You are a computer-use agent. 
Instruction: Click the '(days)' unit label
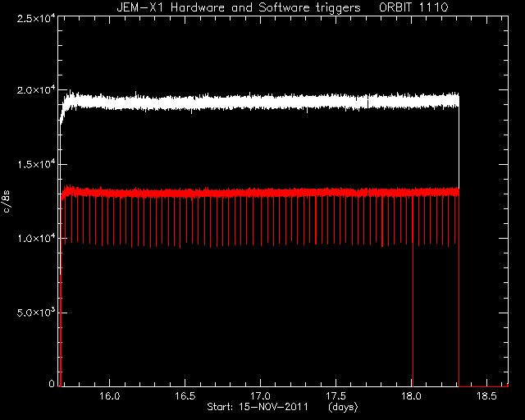pyautogui.click(x=343, y=407)
